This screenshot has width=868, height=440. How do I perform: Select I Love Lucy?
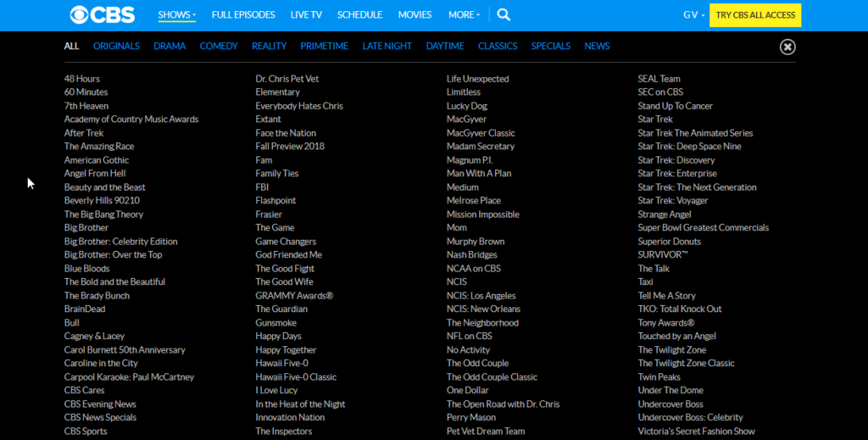[x=276, y=390]
